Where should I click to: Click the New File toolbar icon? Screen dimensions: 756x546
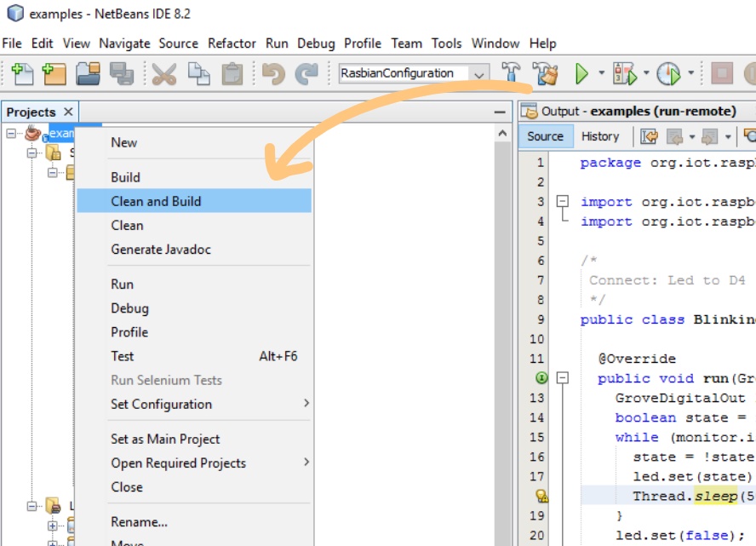(22, 74)
